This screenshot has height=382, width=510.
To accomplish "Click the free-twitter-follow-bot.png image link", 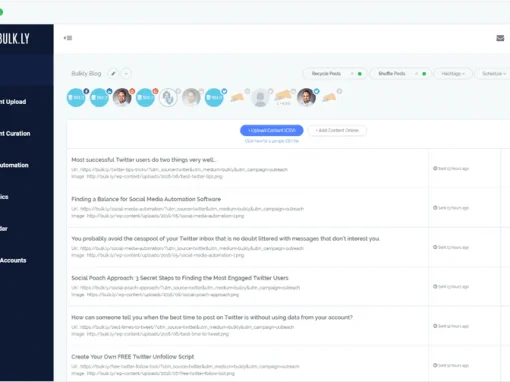I will (153, 373).
